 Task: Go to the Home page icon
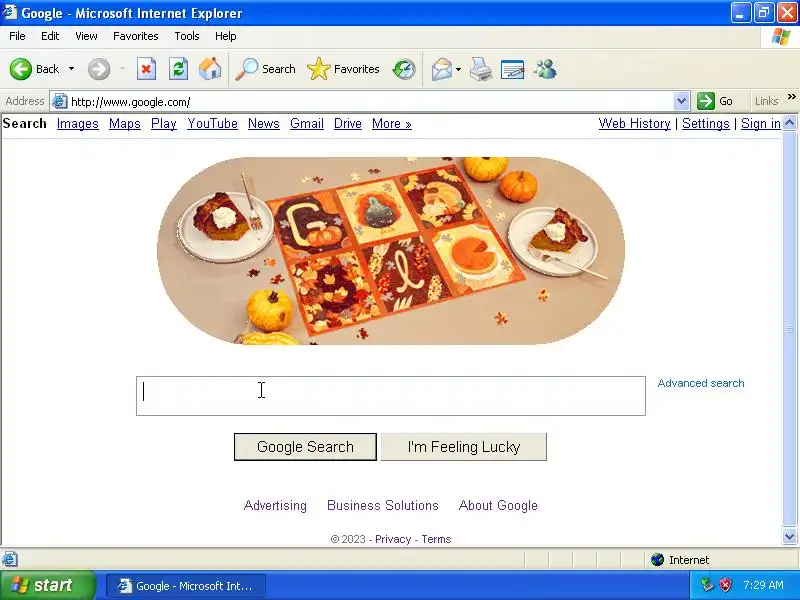pos(210,69)
